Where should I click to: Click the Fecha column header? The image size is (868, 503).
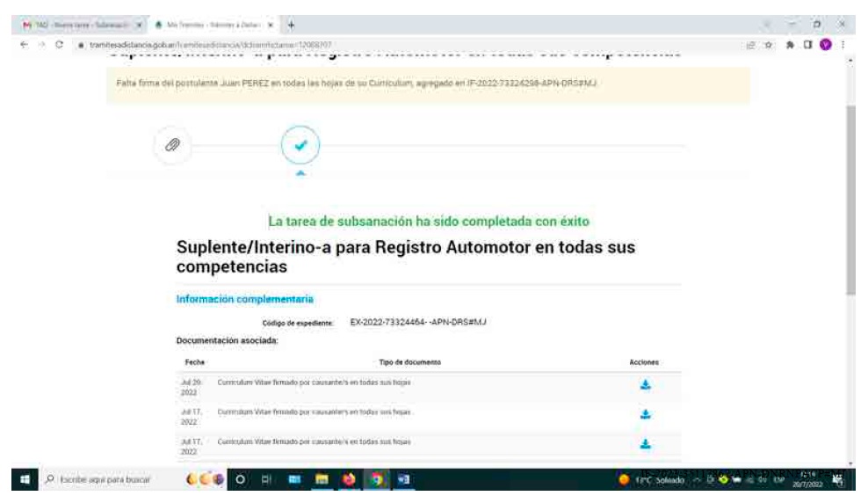(195, 362)
